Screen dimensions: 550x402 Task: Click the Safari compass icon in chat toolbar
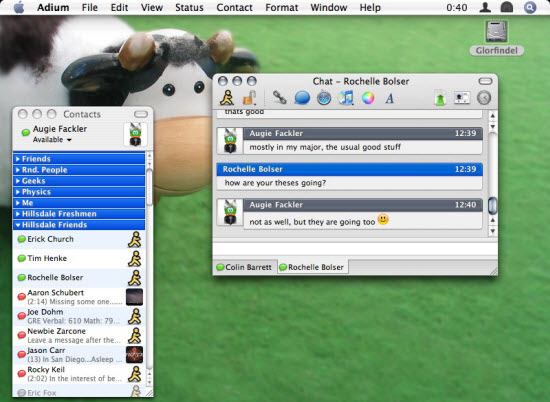(324, 98)
